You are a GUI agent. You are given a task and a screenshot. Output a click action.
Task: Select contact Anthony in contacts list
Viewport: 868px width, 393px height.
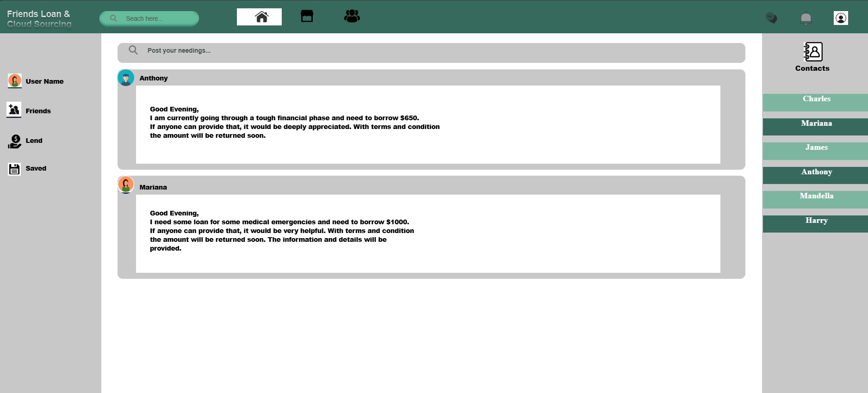(815, 175)
